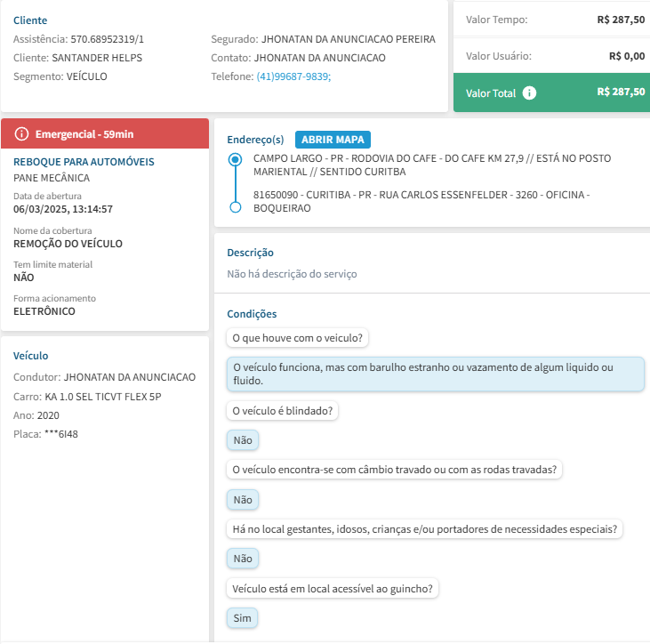This screenshot has height=644, width=650.
Task: Click the green Valor Total row
Action: (x=550, y=93)
